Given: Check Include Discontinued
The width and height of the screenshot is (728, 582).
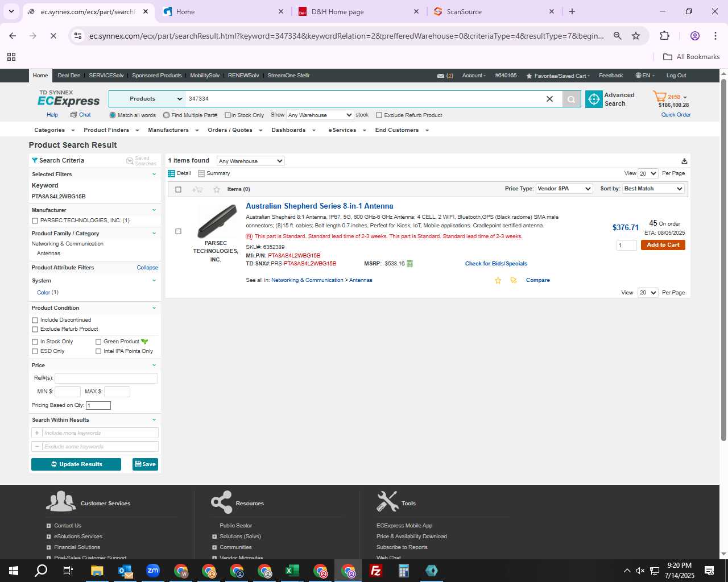Looking at the screenshot, I should coord(35,320).
